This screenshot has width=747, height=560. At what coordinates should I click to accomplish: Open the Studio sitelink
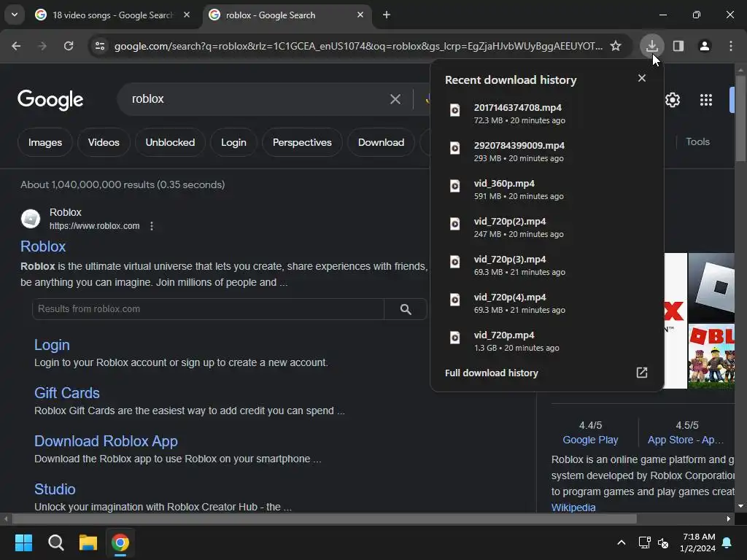tap(55, 489)
